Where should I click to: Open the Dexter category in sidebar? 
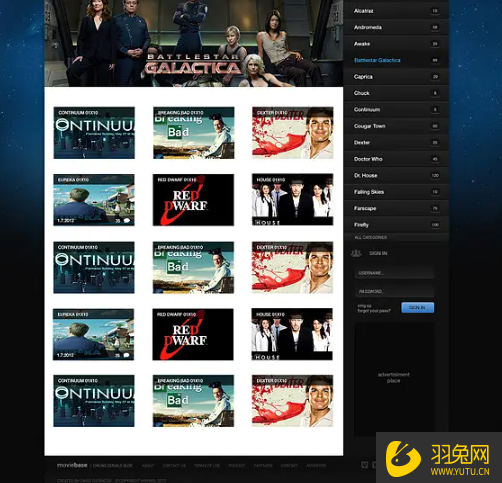pos(396,143)
